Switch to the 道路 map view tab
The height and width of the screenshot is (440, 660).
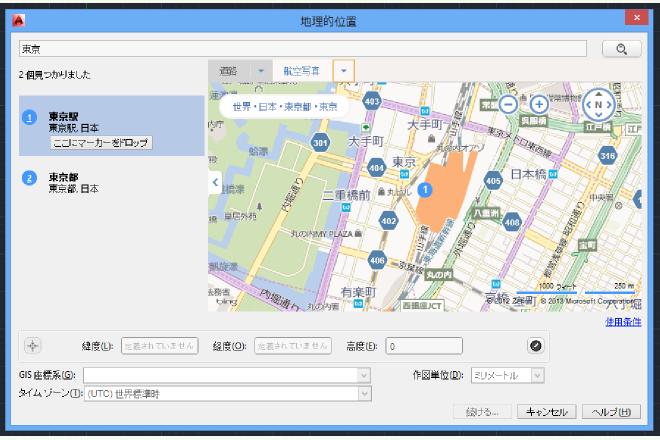pos(229,71)
